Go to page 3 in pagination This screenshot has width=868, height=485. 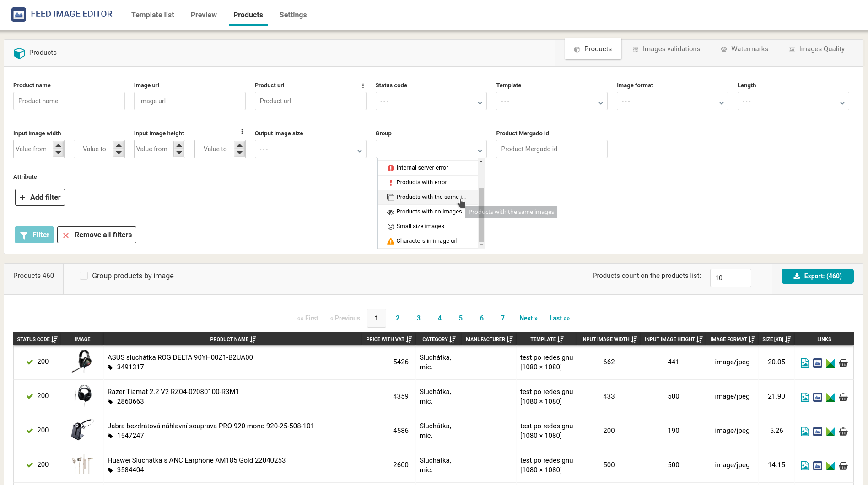pyautogui.click(x=419, y=318)
